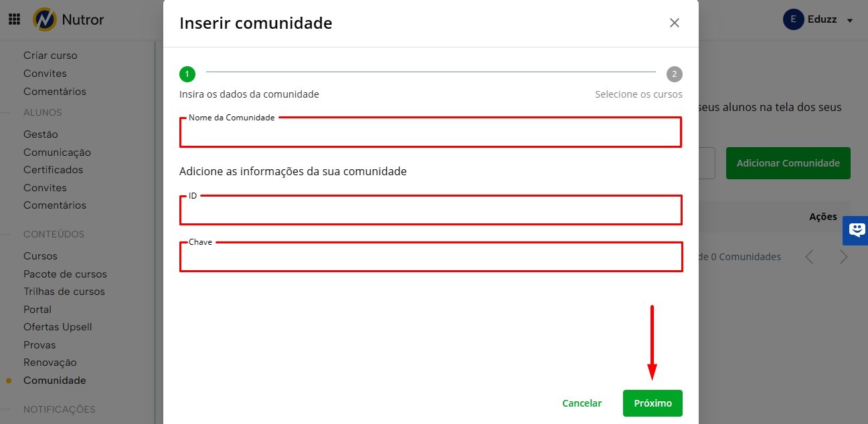Focus the Chave input field
868x424 pixels.
tap(430, 257)
